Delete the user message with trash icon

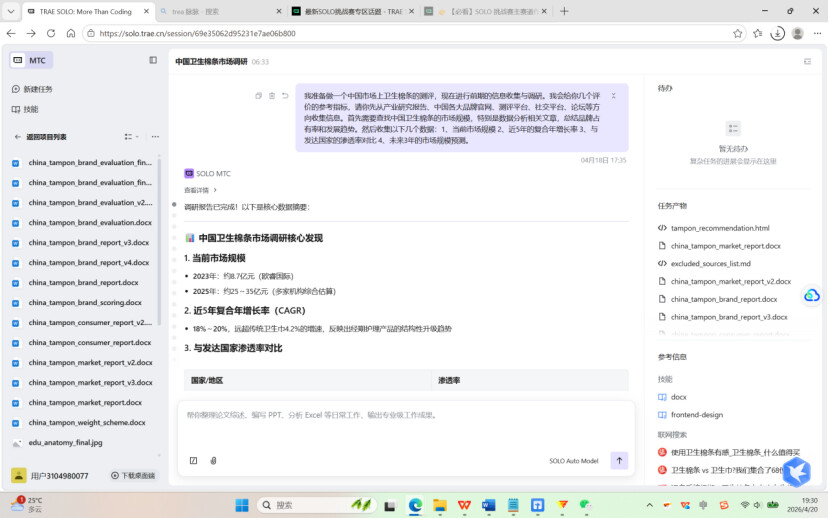[x=272, y=96]
